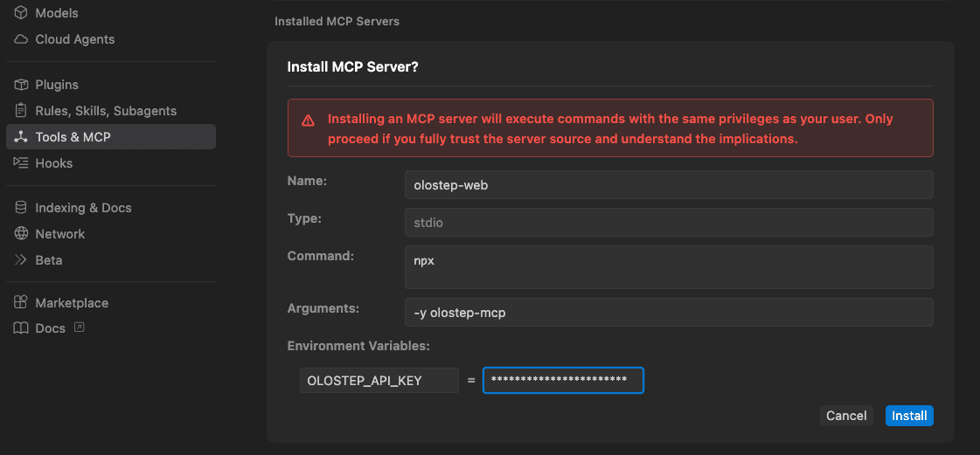Click the Network globe icon
This screenshot has width=980, height=455.
tap(21, 233)
